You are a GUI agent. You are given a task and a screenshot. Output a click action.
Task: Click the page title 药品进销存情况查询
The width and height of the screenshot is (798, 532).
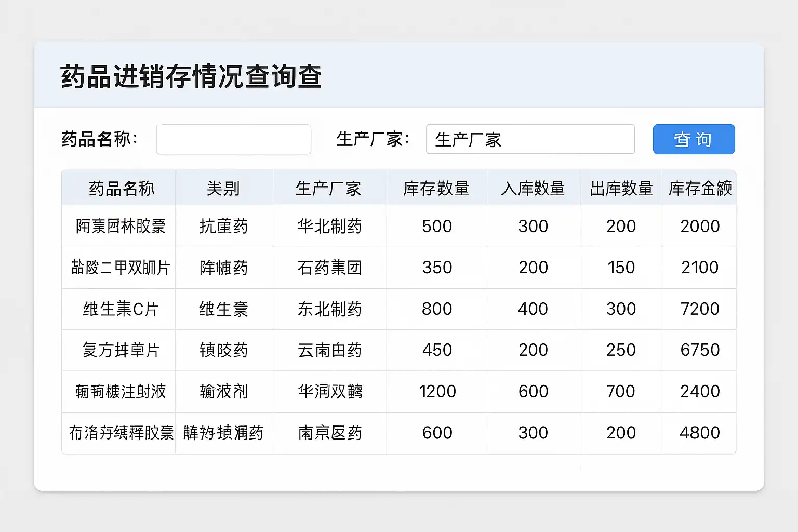coord(191,76)
